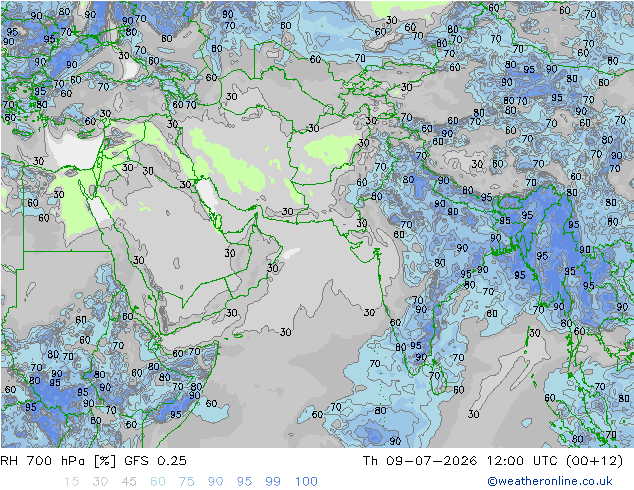Select the 60 value in the color legend

158,481
